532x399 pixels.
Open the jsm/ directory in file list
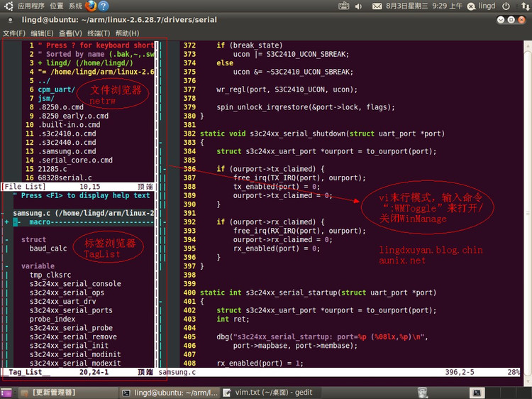pos(46,99)
